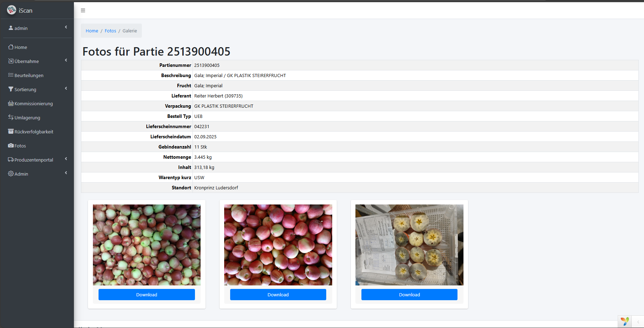
Task: Click the Home breadcrumb link
Action: (92, 31)
